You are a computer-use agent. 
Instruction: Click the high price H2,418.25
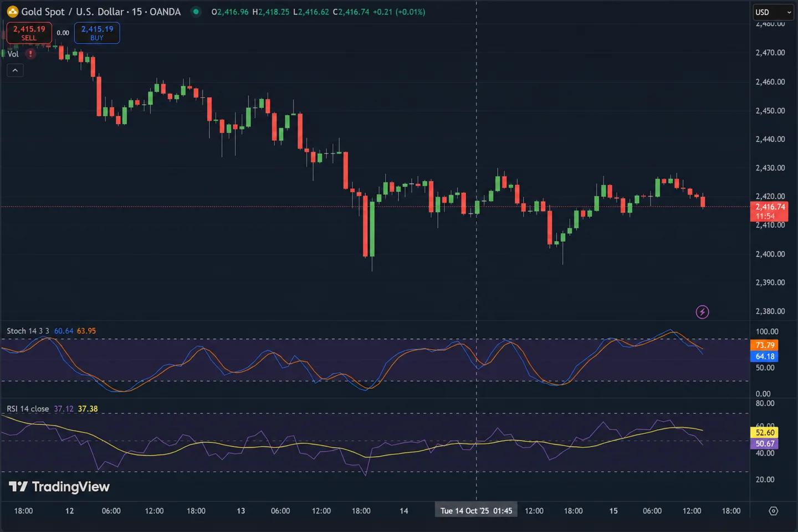point(270,12)
